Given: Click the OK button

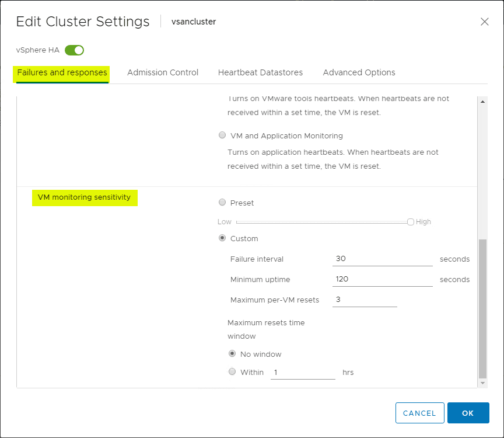Looking at the screenshot, I should tap(468, 413).
